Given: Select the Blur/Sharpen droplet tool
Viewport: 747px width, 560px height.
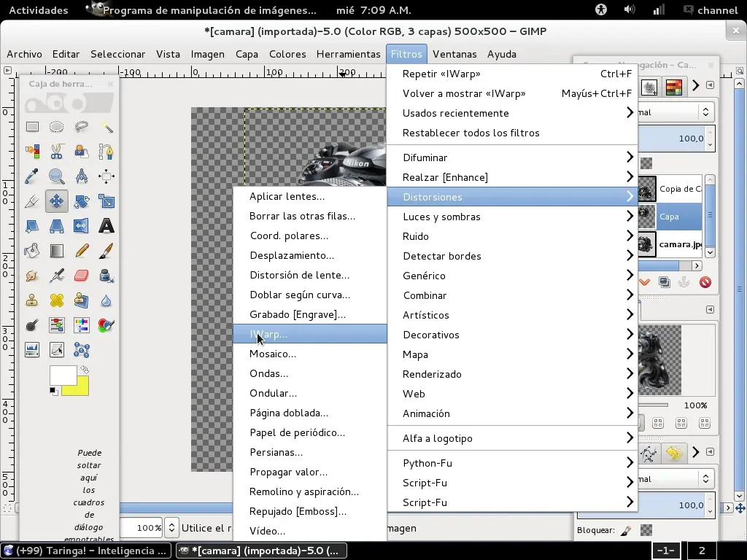Looking at the screenshot, I should pos(107,300).
